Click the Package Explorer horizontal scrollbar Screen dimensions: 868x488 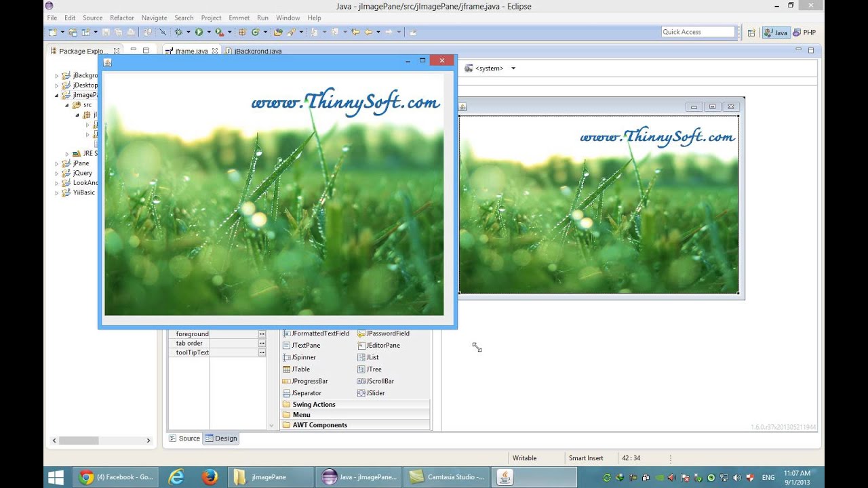tap(101, 441)
